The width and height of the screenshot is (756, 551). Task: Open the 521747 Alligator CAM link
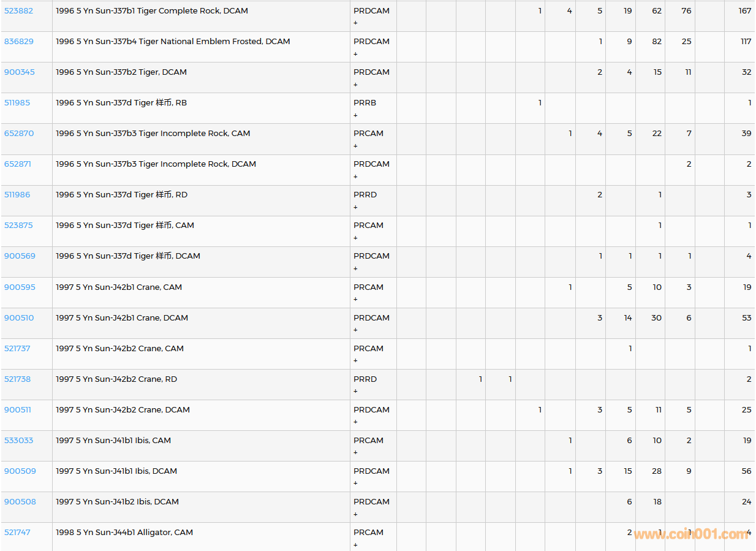point(17,533)
